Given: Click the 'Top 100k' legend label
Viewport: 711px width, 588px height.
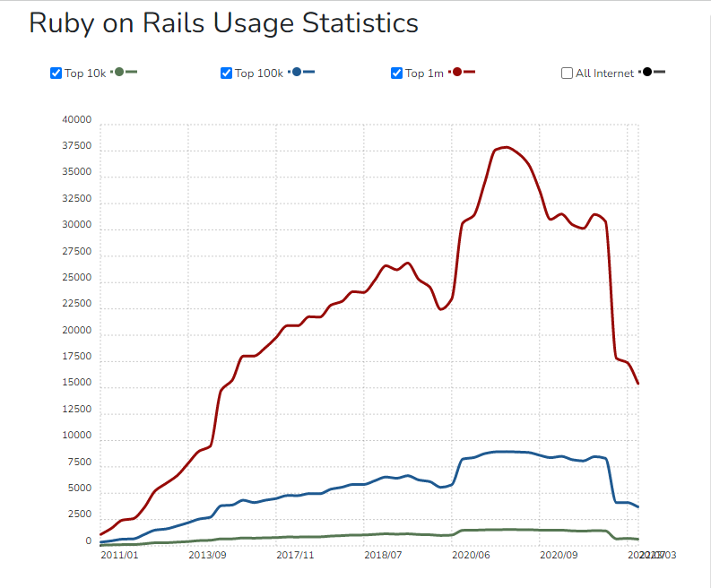Looking at the screenshot, I should [259, 73].
